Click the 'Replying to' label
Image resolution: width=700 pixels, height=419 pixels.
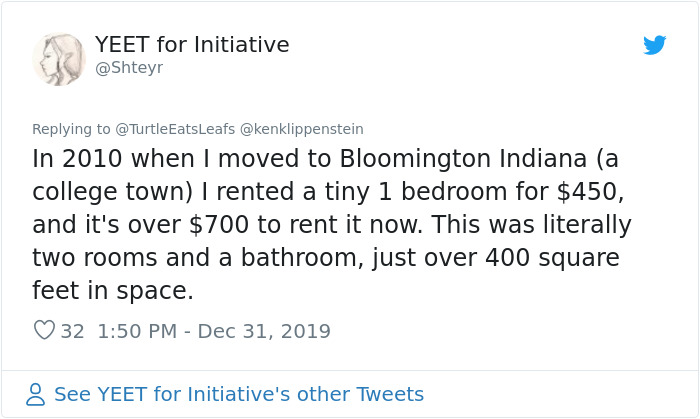[71, 129]
